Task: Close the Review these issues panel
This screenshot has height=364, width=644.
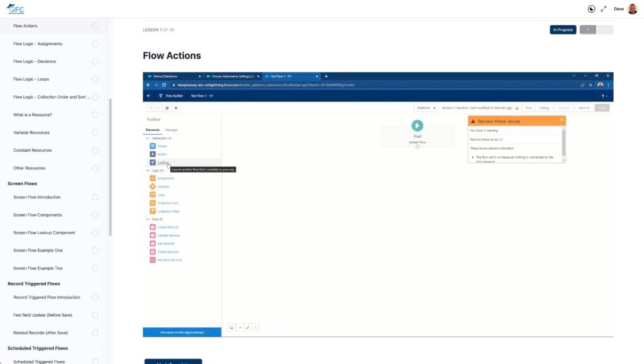Action: point(562,120)
